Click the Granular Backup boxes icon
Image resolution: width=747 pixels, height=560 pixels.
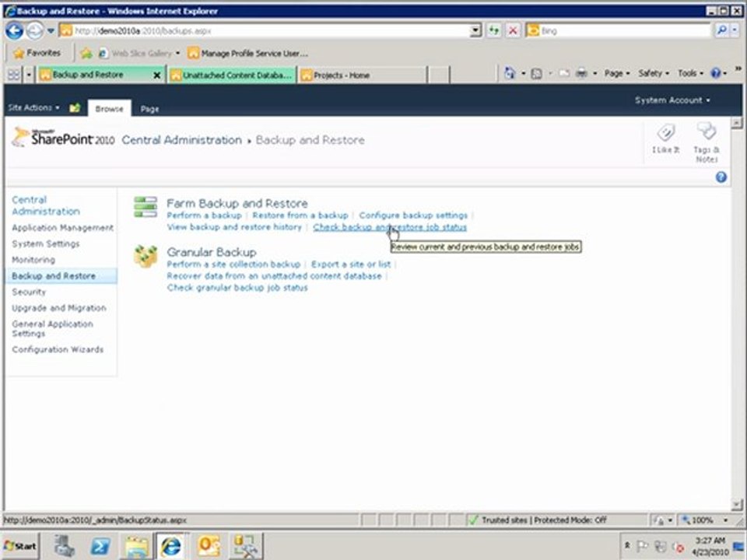pos(146,256)
